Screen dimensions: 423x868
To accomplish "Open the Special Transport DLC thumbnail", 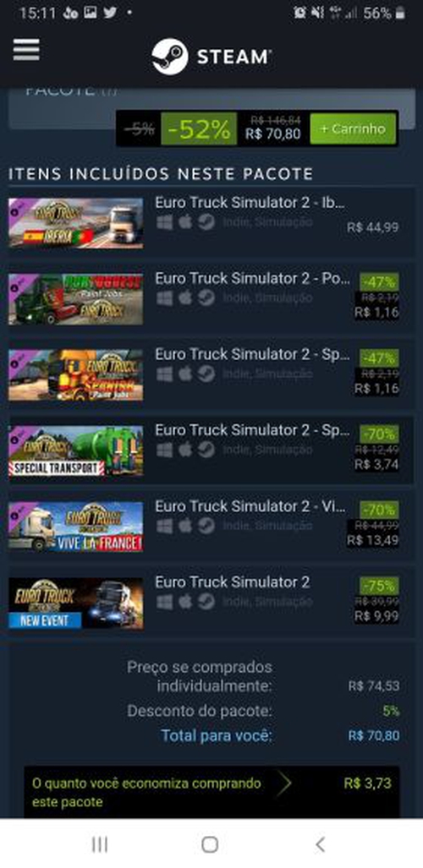I will tap(75, 450).
